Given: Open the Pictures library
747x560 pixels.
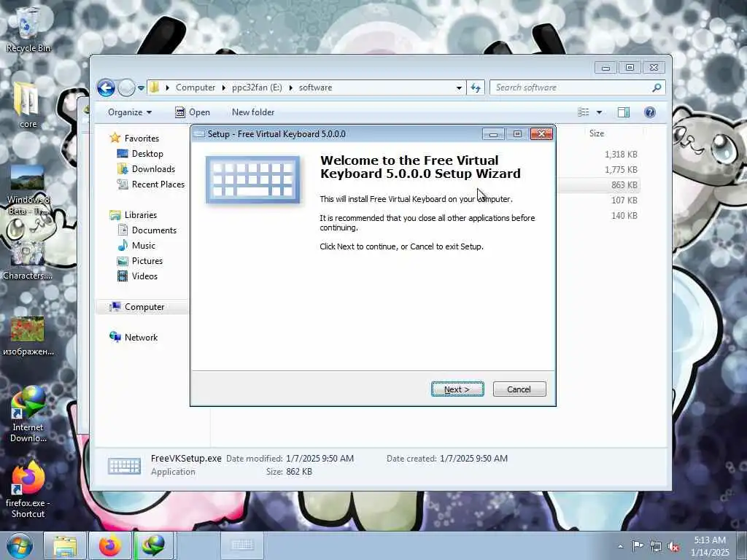Looking at the screenshot, I should 147,261.
